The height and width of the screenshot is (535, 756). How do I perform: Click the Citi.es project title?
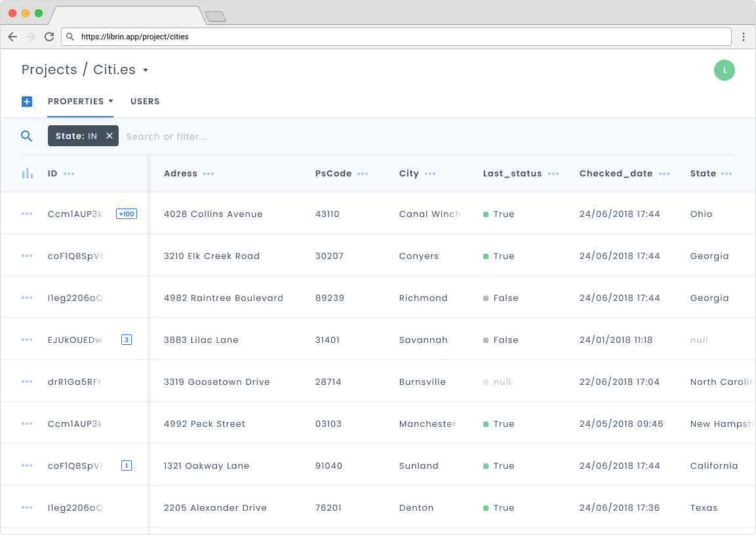pos(114,69)
